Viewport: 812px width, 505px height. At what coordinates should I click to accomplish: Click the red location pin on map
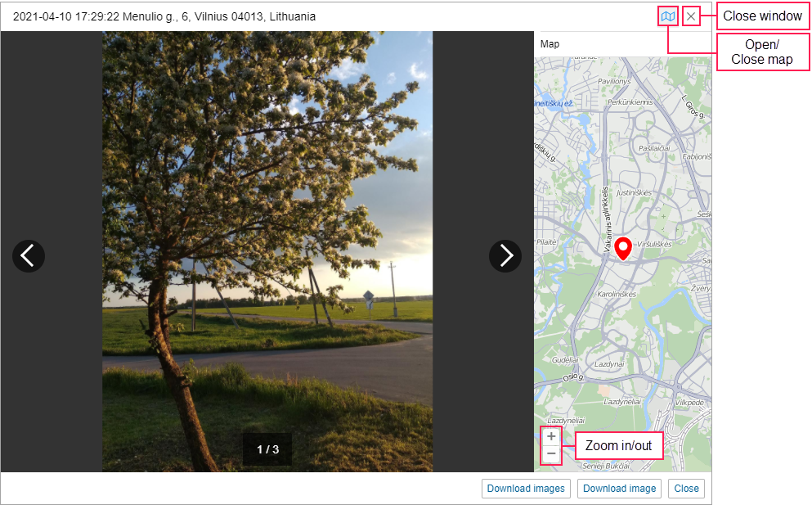pos(623,248)
